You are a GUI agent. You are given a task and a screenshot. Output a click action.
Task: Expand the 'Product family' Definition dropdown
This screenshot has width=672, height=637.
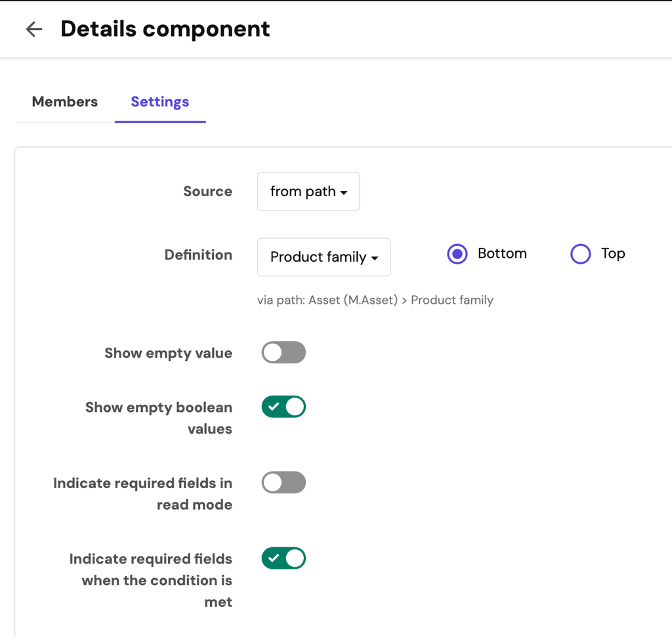click(x=324, y=257)
